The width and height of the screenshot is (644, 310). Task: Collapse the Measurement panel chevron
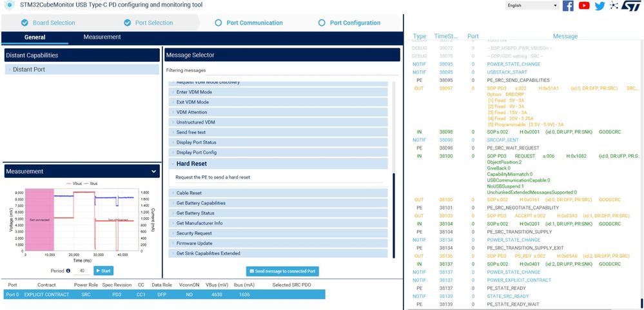[153, 171]
